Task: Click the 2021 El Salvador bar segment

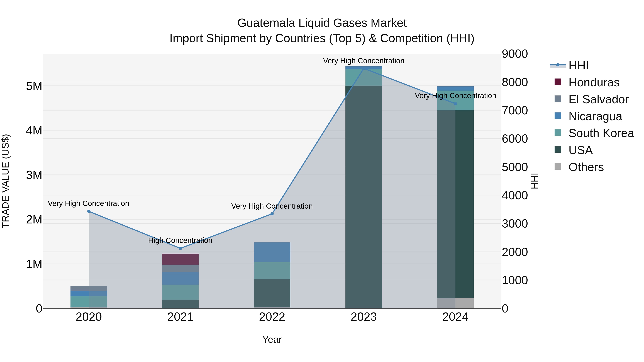Action: pyautogui.click(x=180, y=269)
